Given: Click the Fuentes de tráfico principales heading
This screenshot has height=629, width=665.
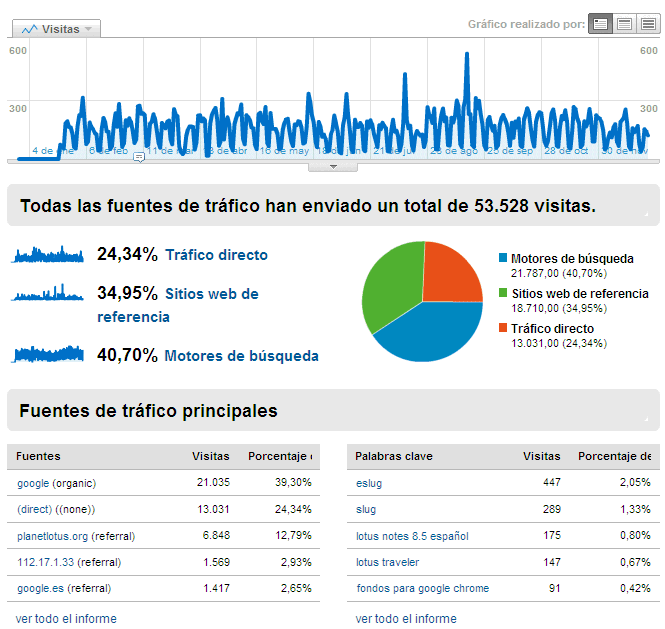Looking at the screenshot, I should point(148,411).
